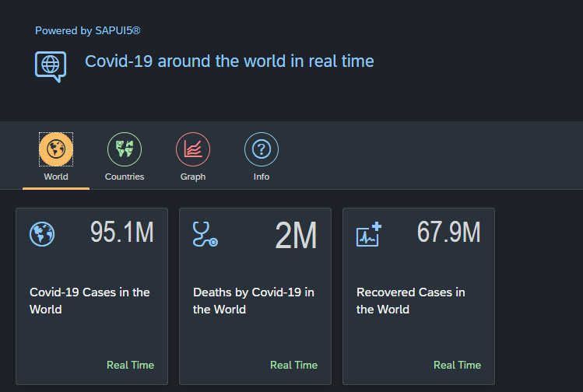The image size is (583, 392).
Task: Switch to the World tab label
Action: click(56, 177)
